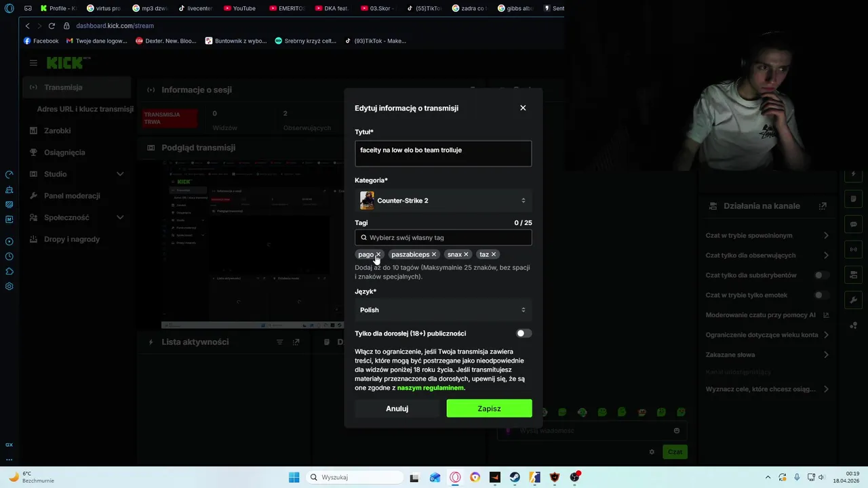Toggle Czat tylko dla subskrybentów switch
Image resolution: width=868 pixels, height=488 pixels.
822,275
